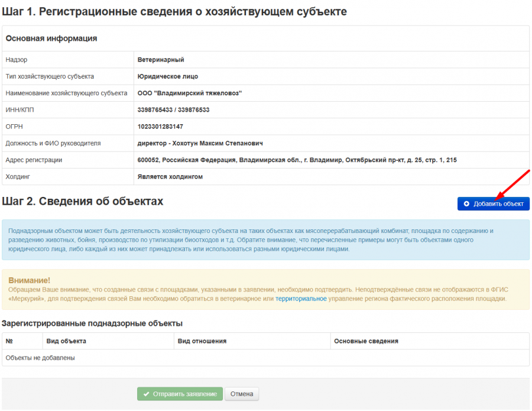Viewport: 532px width, 411px height.
Task: Click the ОГРН value 1023301283147
Action: click(160, 127)
